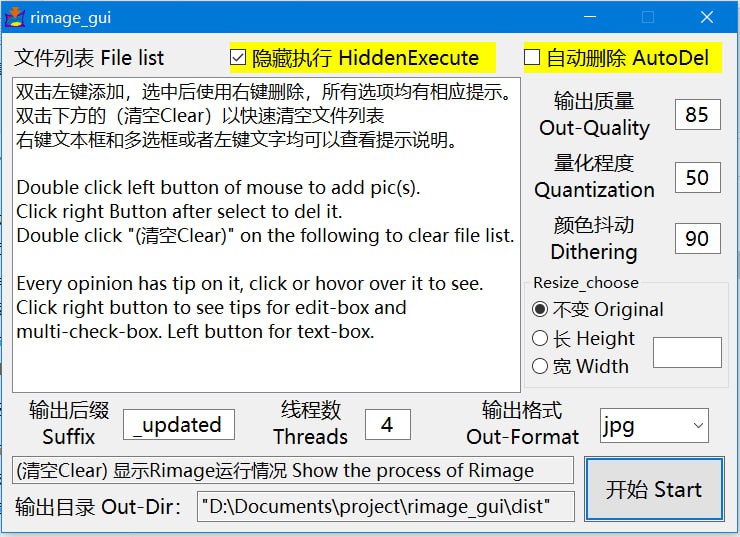The image size is (740, 537).
Task: Toggle the HiddenExecute checkbox
Action: tap(238, 58)
